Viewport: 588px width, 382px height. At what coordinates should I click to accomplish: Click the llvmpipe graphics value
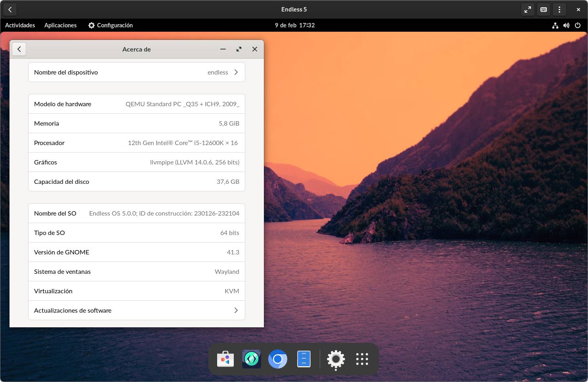pos(195,162)
